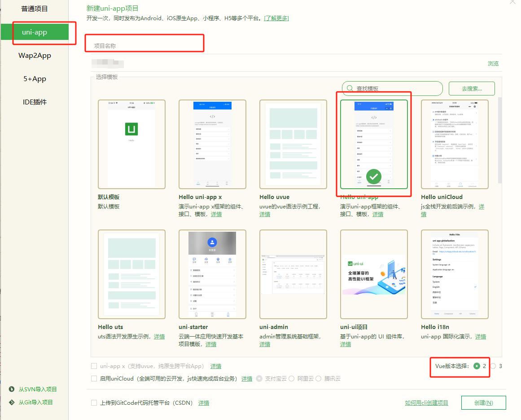Click the SVN import icon
Image resolution: width=521 pixels, height=420 pixels.
tap(12, 389)
